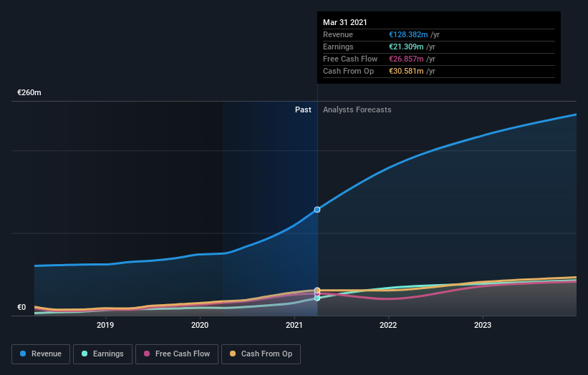Click the €21.309m earnings value
This screenshot has height=375, width=588.
406,47
